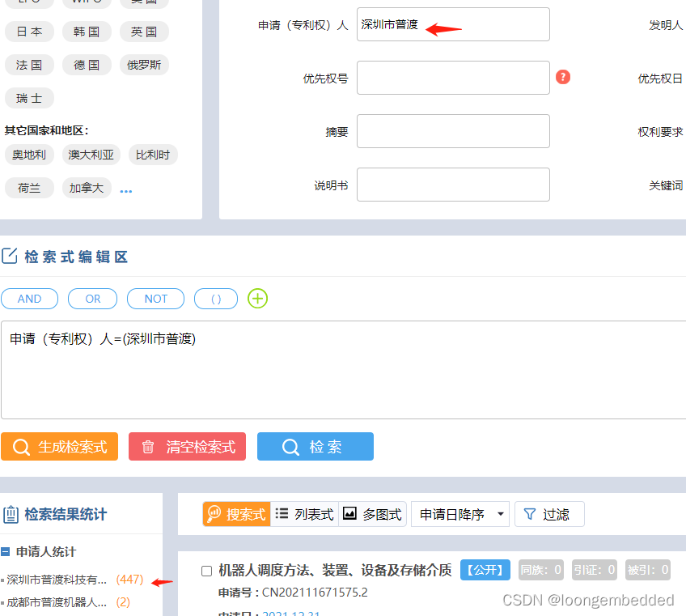Select 英国 country tag
This screenshot has width=686, height=616.
tap(144, 32)
